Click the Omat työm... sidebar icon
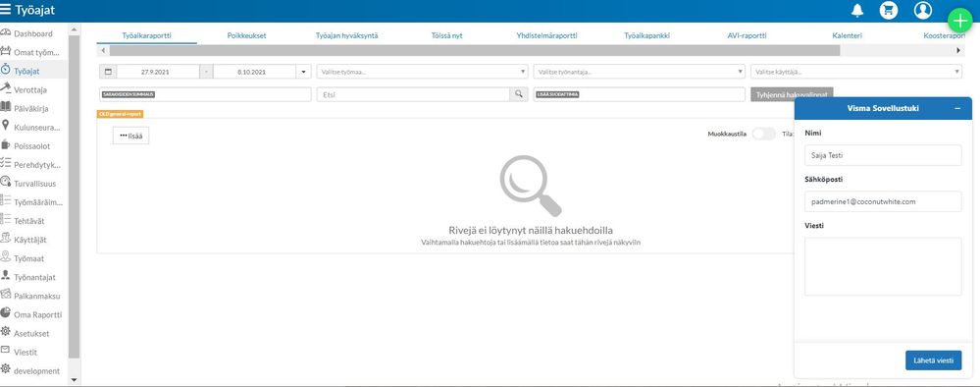This screenshot has height=387, width=980. [6, 51]
